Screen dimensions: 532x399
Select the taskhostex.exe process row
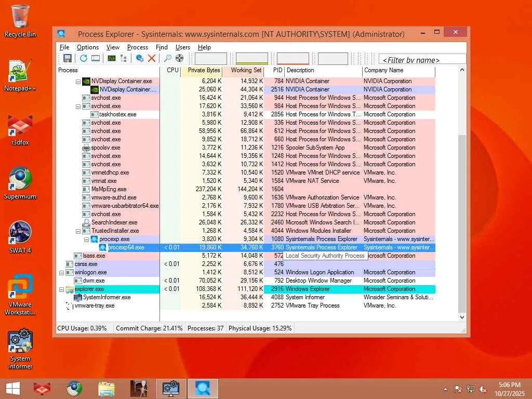247,115
